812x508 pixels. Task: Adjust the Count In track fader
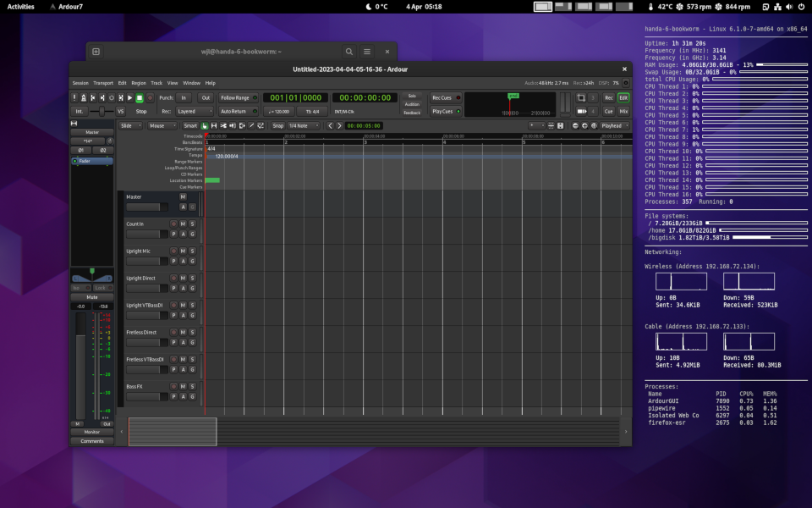click(147, 234)
